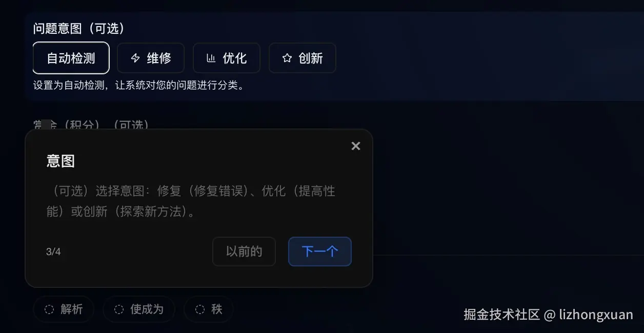Image resolution: width=644 pixels, height=333 pixels.
Task: Click the dashed circle icon beside 使成为
Action: click(119, 309)
